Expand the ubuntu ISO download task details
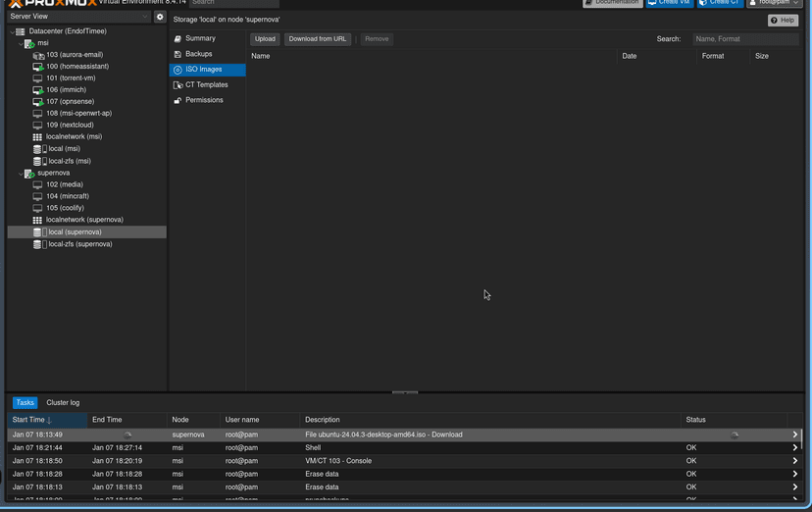This screenshot has width=812, height=512. (x=794, y=435)
